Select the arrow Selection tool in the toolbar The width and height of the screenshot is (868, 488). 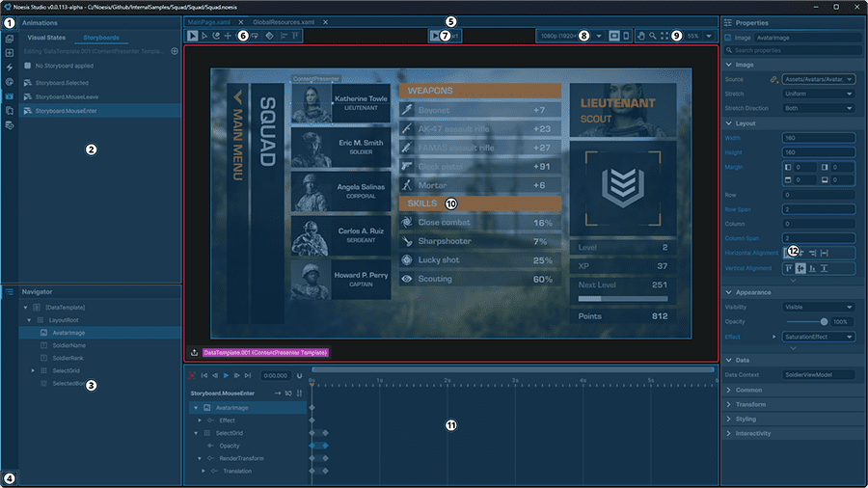click(192, 36)
